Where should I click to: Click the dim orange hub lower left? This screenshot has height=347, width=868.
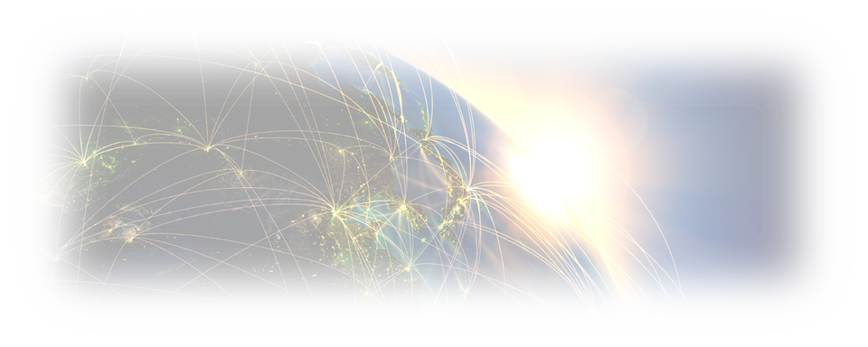tap(130, 237)
